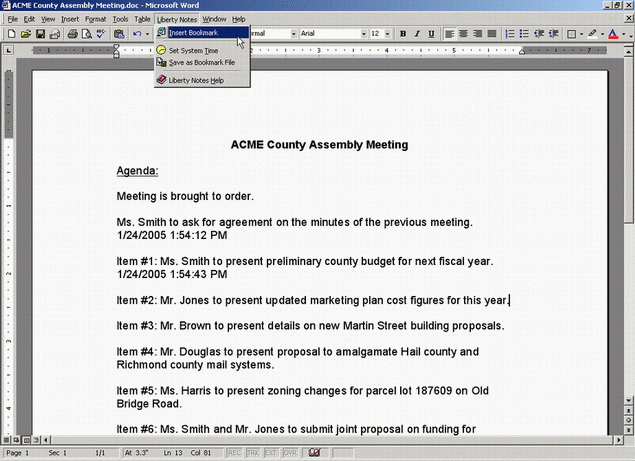Screen dimensions: 635x461
Task: Apply bulleted list formatting
Action: click(x=524, y=34)
